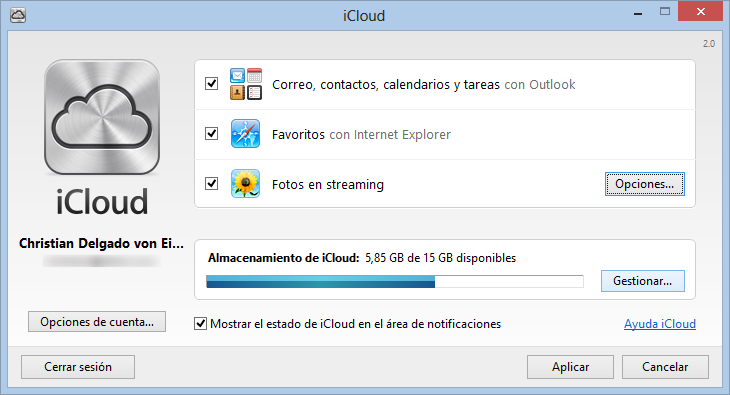Click Gestionar to manage storage
This screenshot has width=730, height=395.
coord(642,281)
